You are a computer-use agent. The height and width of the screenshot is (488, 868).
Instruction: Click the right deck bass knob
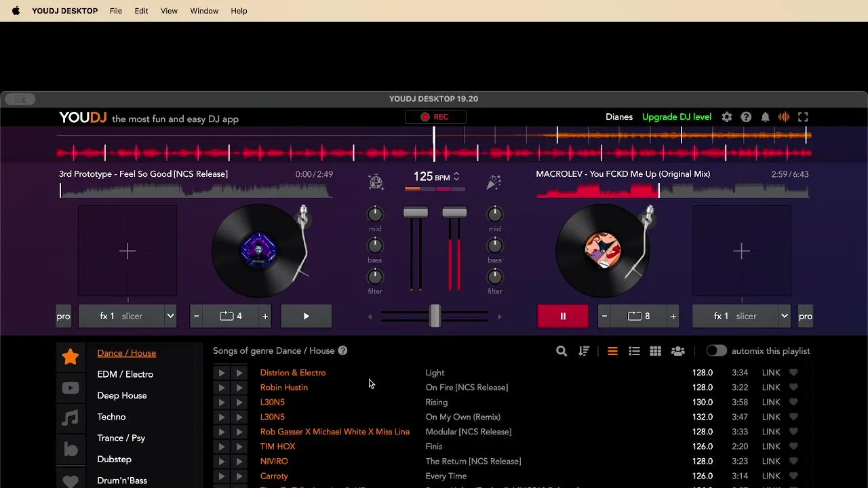[495, 245]
